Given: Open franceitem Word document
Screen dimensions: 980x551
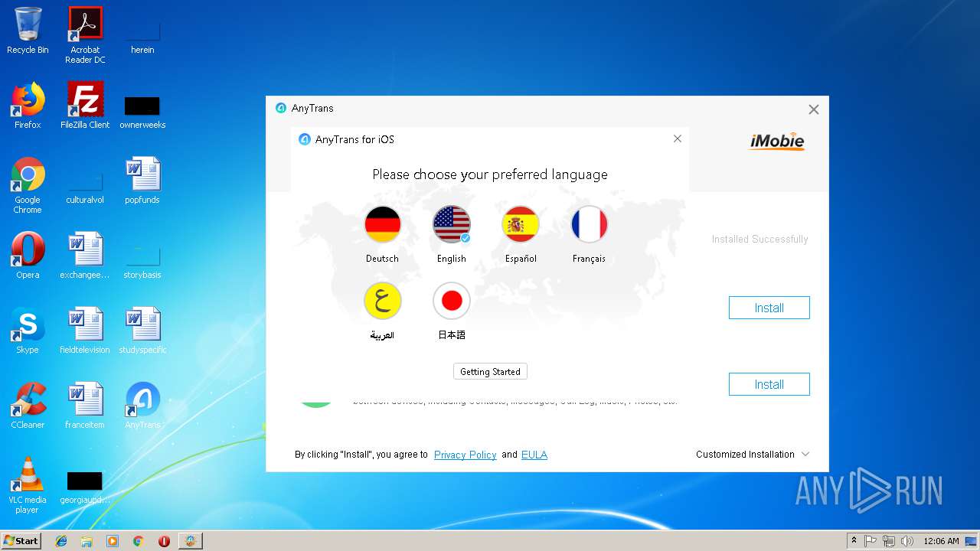Looking at the screenshot, I should [x=85, y=406].
